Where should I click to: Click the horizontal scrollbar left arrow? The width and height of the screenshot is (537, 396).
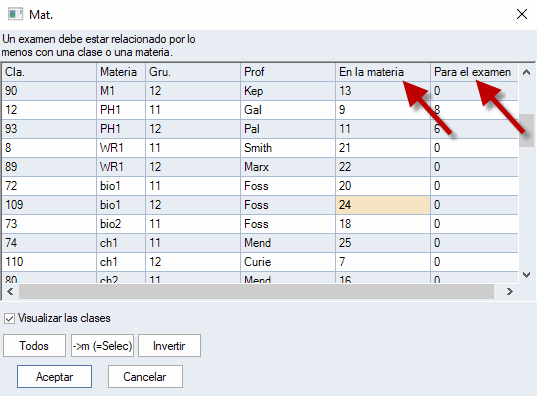10,292
